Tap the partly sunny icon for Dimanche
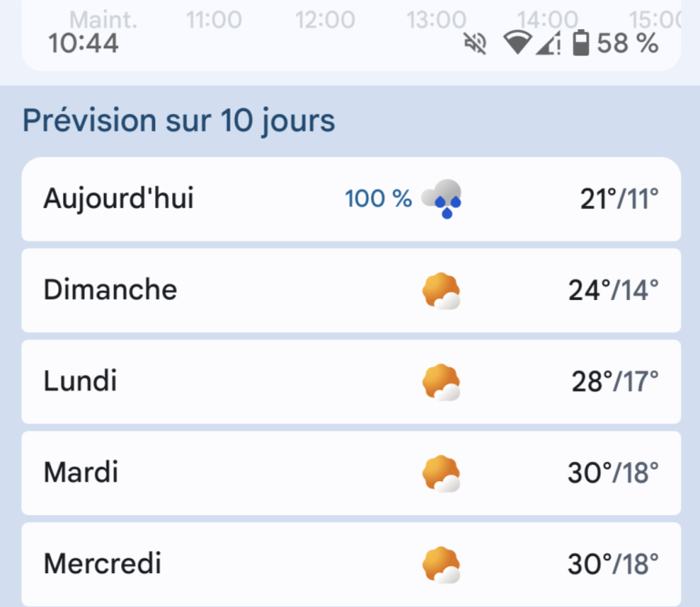The image size is (700, 607). (441, 291)
